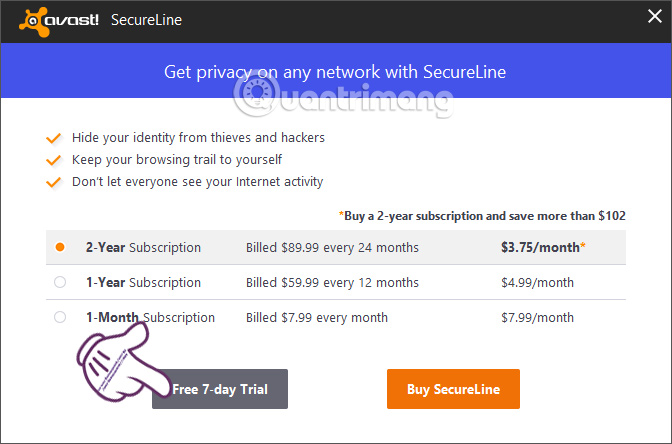Click the $7.99/month price
Image resolution: width=672 pixels, height=444 pixels.
click(x=537, y=318)
